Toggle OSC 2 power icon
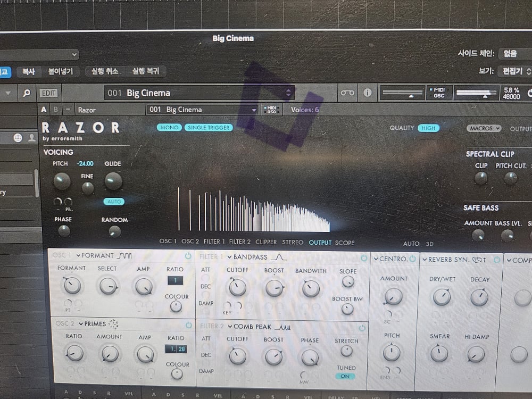Viewport: 532px width, 399px height. (189, 325)
